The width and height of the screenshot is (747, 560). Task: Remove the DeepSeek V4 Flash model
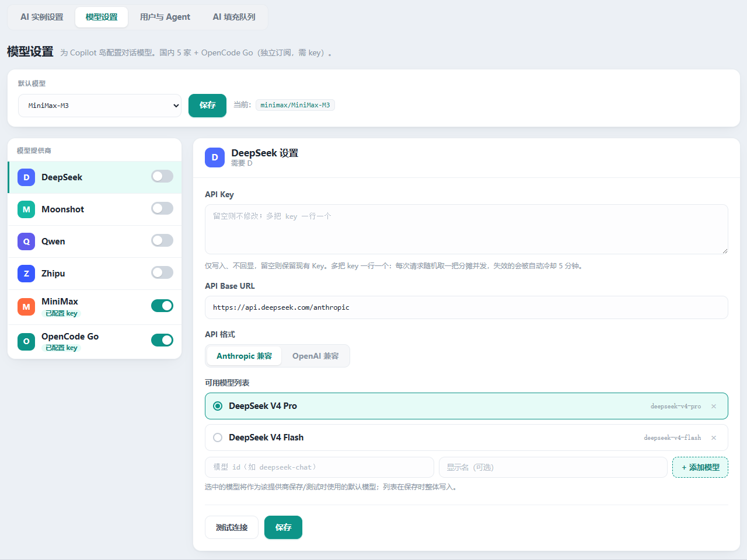point(714,437)
